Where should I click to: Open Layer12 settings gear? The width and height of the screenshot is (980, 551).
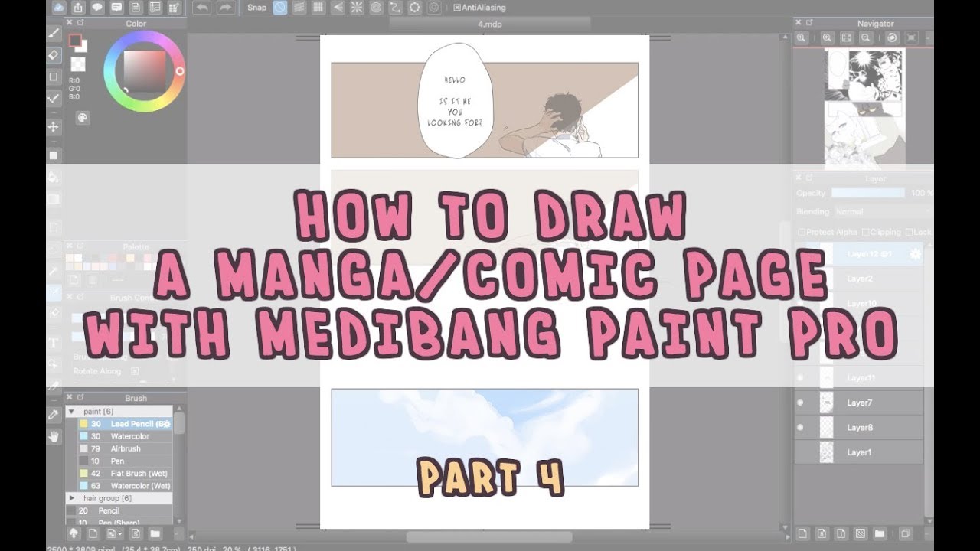[x=914, y=254]
